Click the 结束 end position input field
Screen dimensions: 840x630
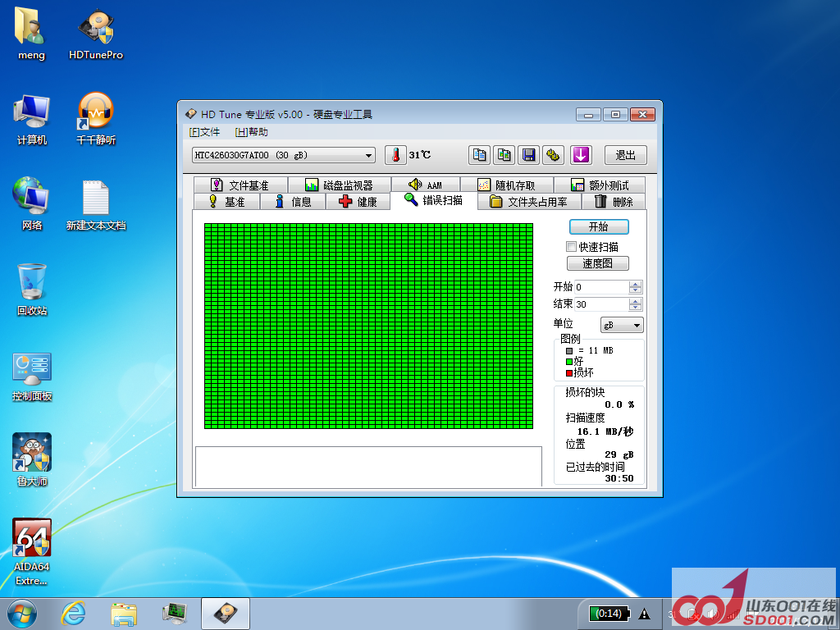click(601, 304)
